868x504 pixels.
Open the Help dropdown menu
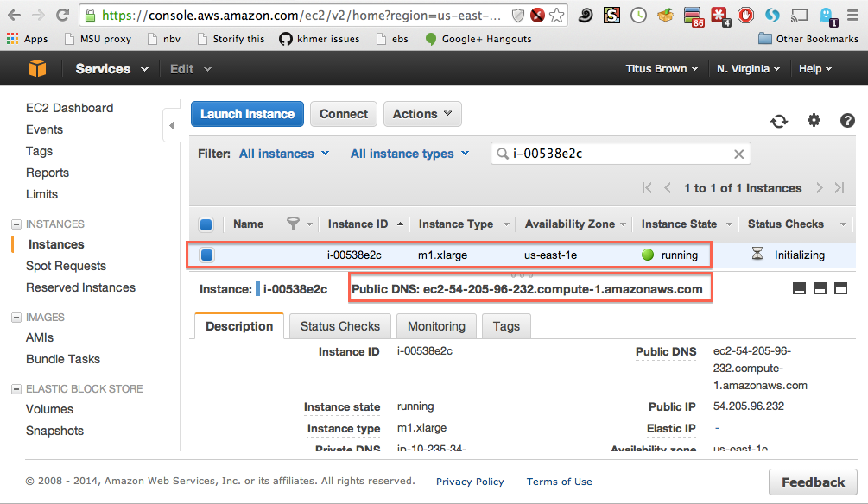coord(814,68)
